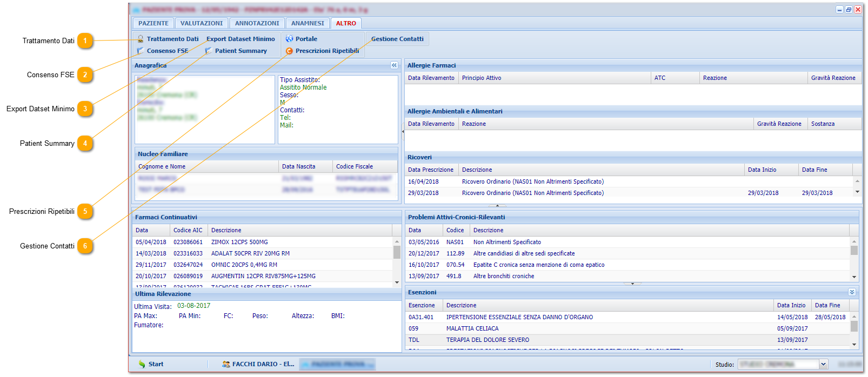Viewport: 868px width, 377px height.
Task: Open the Consenso FSE flag button
Action: click(163, 51)
